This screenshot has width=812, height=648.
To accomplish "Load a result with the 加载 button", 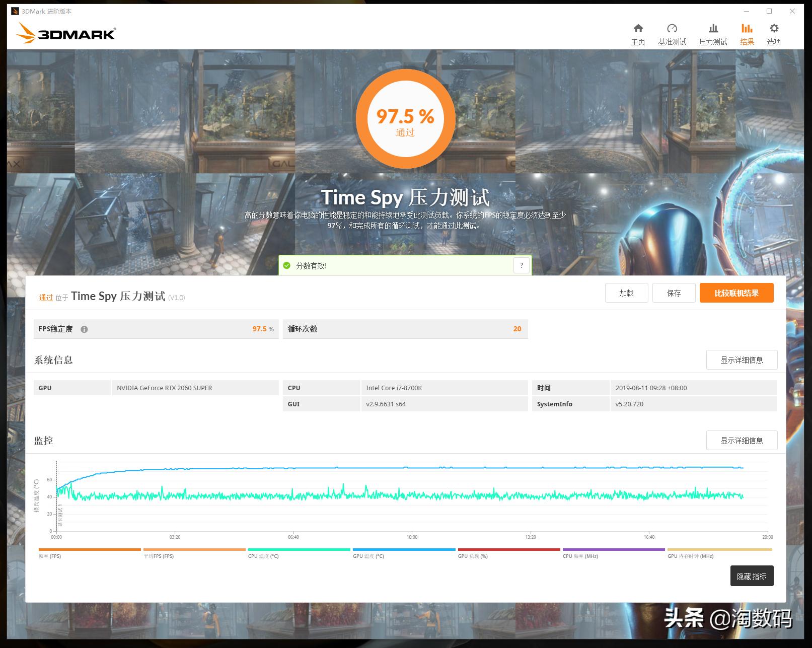I will click(626, 293).
